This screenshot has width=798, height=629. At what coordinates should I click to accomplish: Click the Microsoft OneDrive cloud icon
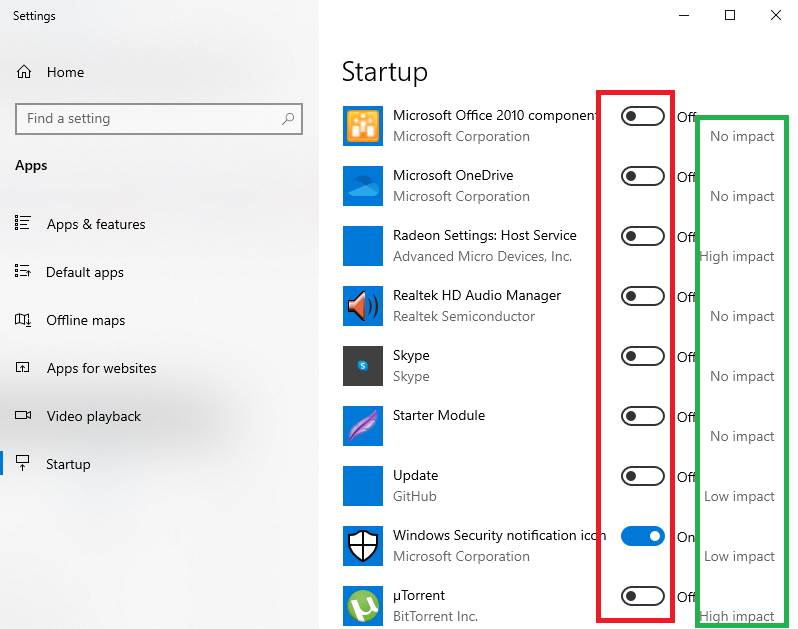(x=363, y=186)
